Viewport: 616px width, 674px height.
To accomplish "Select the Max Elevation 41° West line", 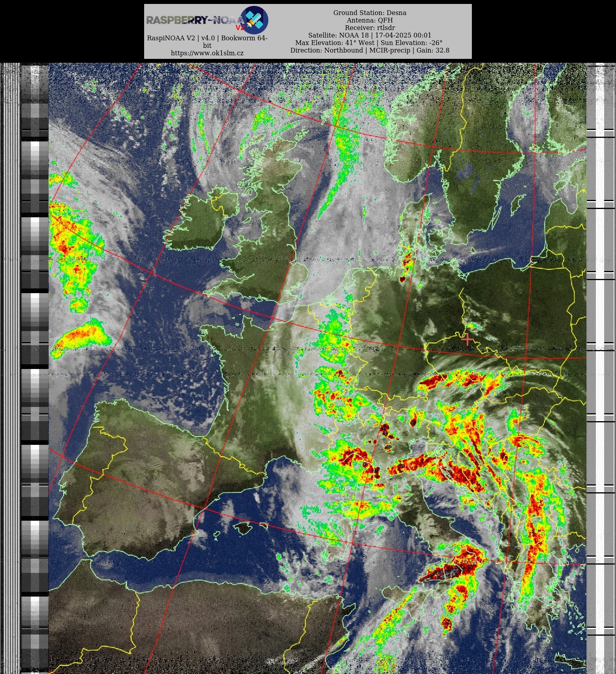I will coord(369,43).
